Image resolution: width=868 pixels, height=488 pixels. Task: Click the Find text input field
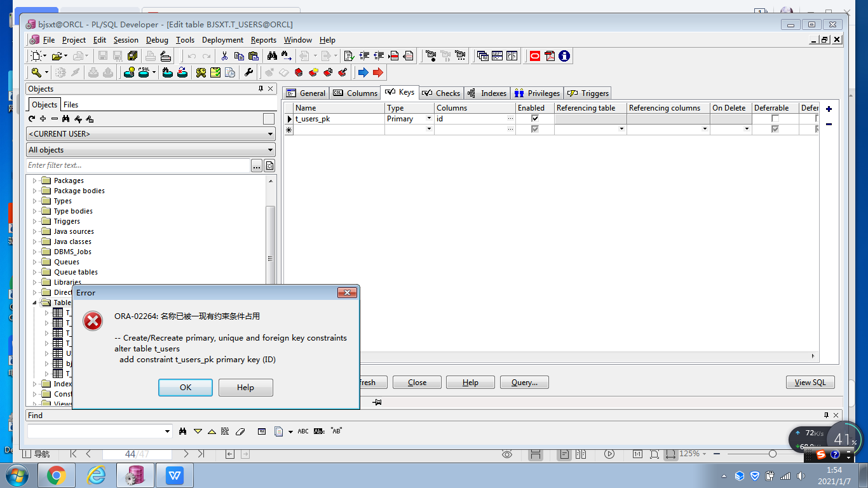(x=95, y=431)
